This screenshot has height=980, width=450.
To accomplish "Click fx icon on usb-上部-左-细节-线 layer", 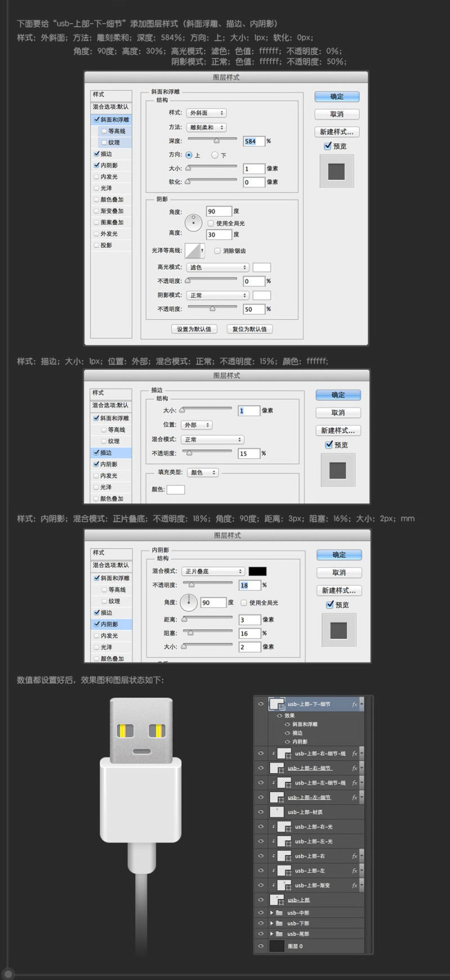I will pyautogui.click(x=354, y=783).
